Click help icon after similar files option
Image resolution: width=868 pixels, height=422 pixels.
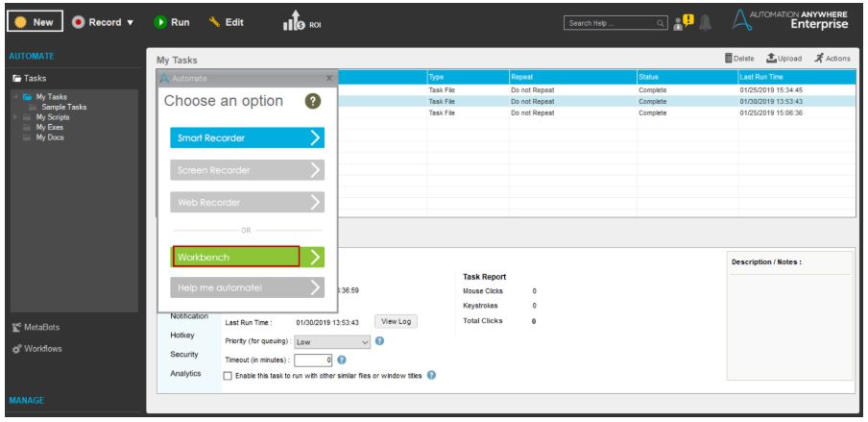(x=431, y=376)
